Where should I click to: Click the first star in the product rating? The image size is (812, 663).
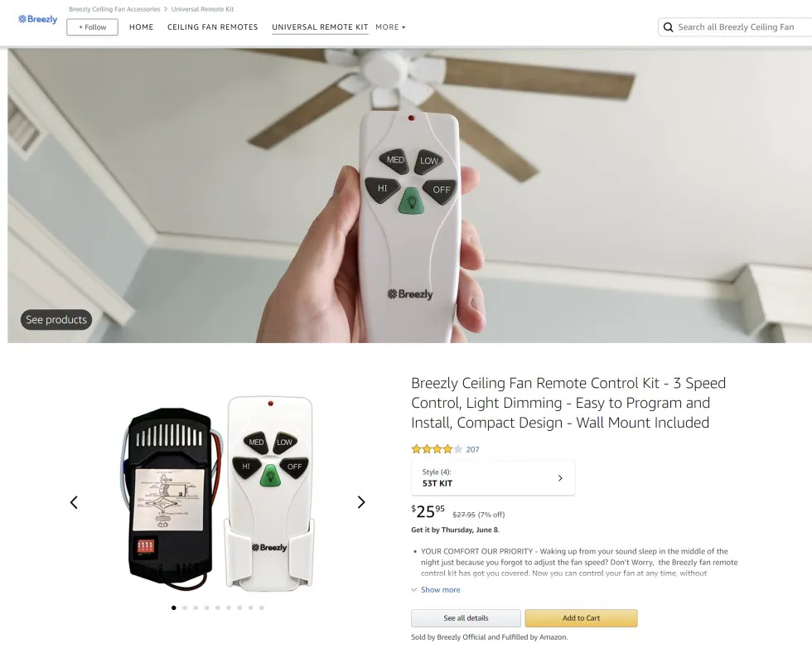point(416,449)
